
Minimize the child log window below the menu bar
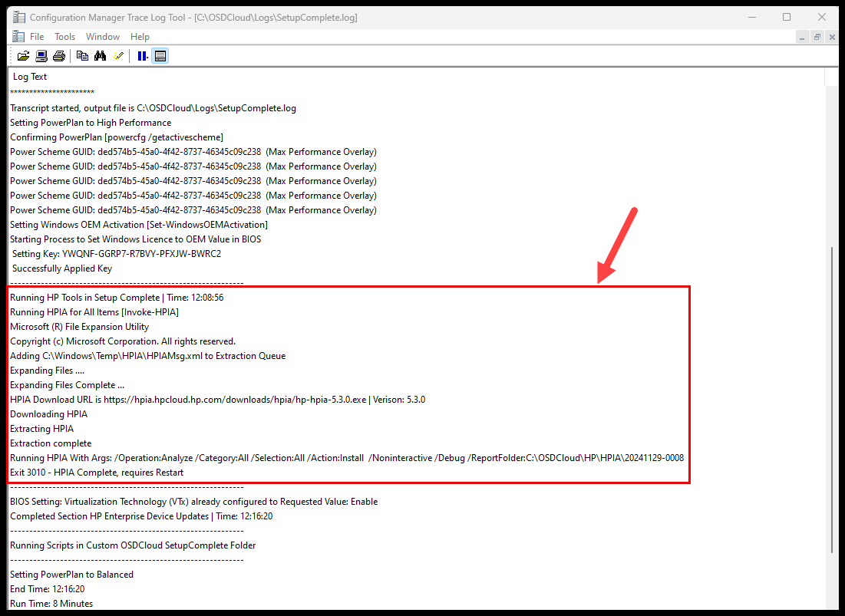[802, 36]
